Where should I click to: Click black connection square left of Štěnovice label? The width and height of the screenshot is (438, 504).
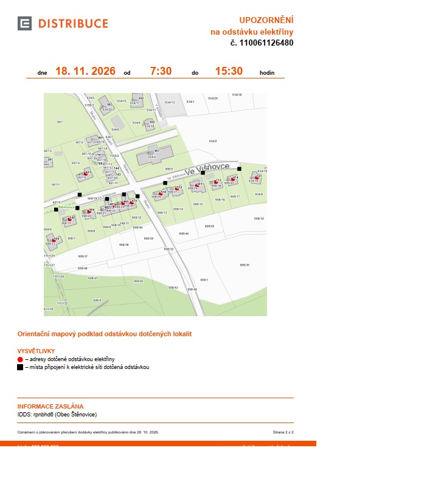click(x=56, y=210)
